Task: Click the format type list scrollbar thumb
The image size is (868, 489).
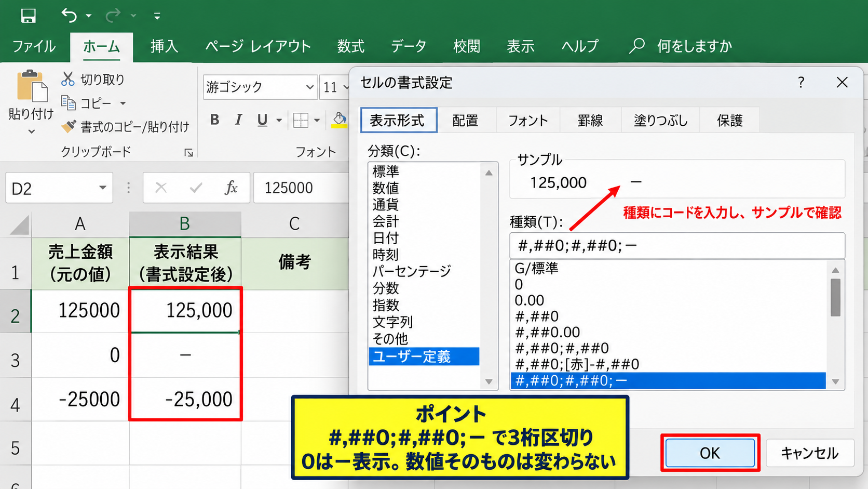Action: 835,297
